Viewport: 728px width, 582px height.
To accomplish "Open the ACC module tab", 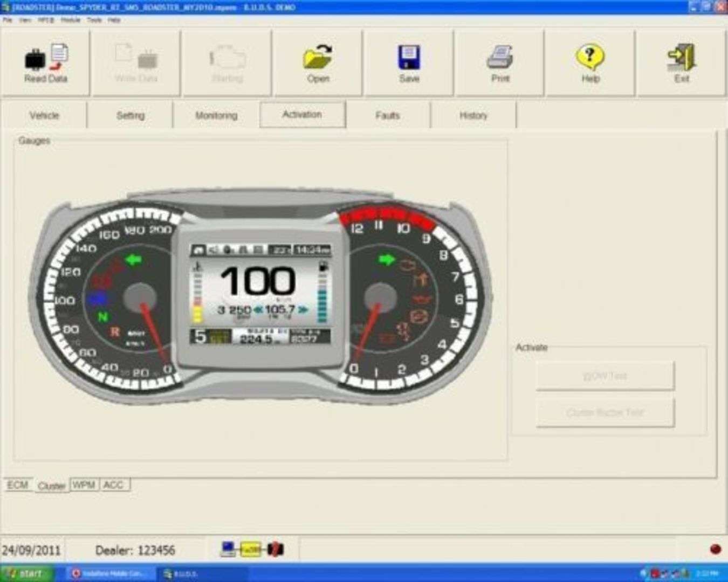I will (113, 485).
